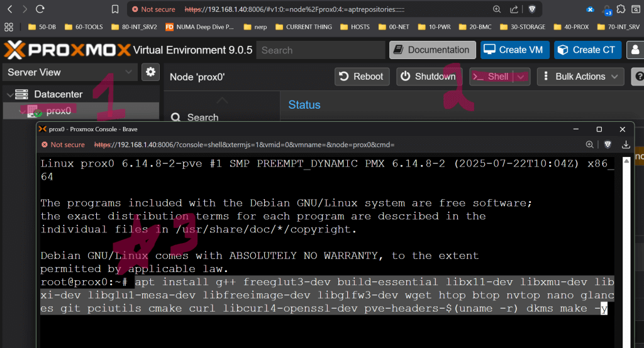Collapse the Datacenter tree node

pos(9,94)
